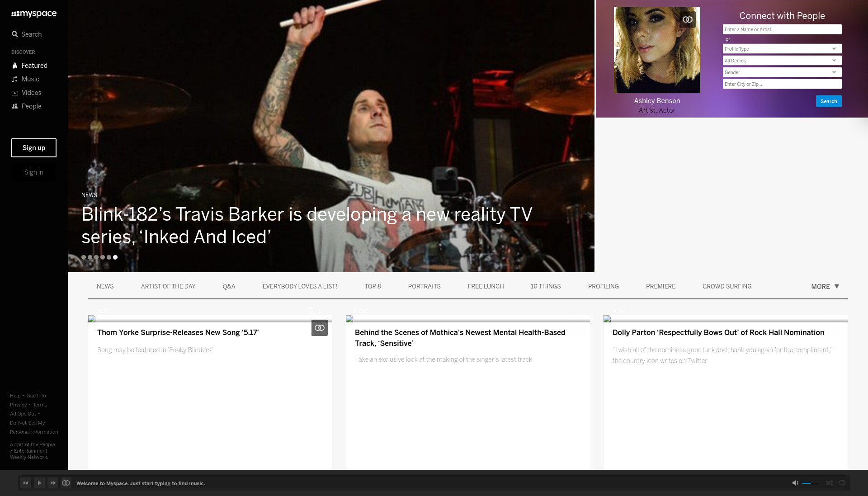
Task: Click the Sign in button
Action: pos(34,172)
